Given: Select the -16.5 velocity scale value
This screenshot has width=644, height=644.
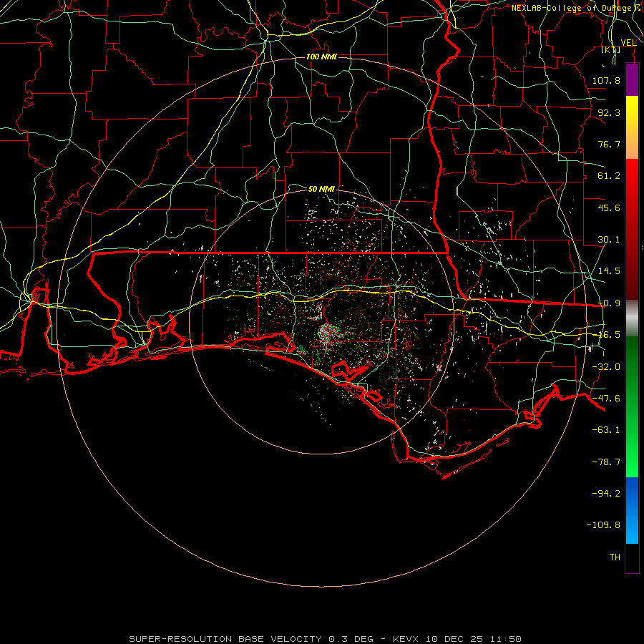Looking at the screenshot, I should coord(609,335).
